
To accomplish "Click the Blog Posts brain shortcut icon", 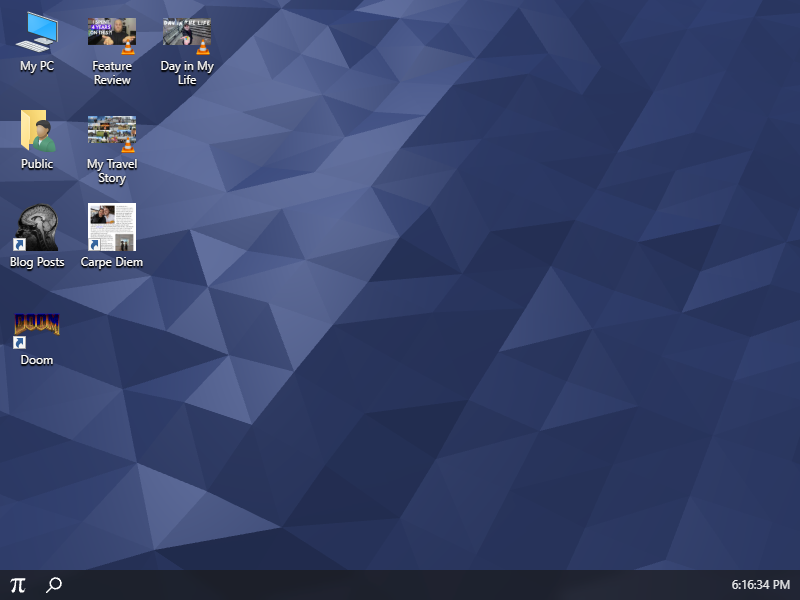I will coord(37,228).
